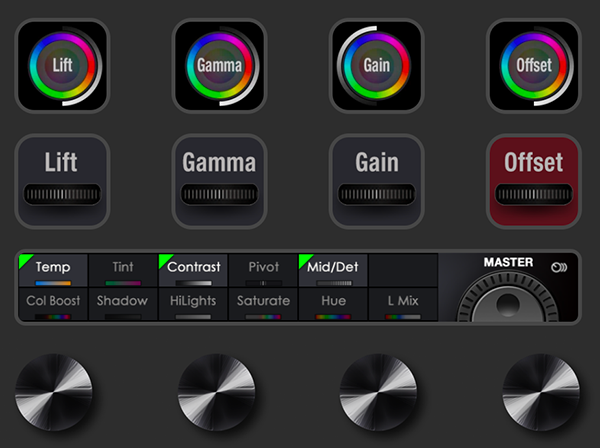
Task: Select the Gain color wheel icon
Action: coord(377,66)
